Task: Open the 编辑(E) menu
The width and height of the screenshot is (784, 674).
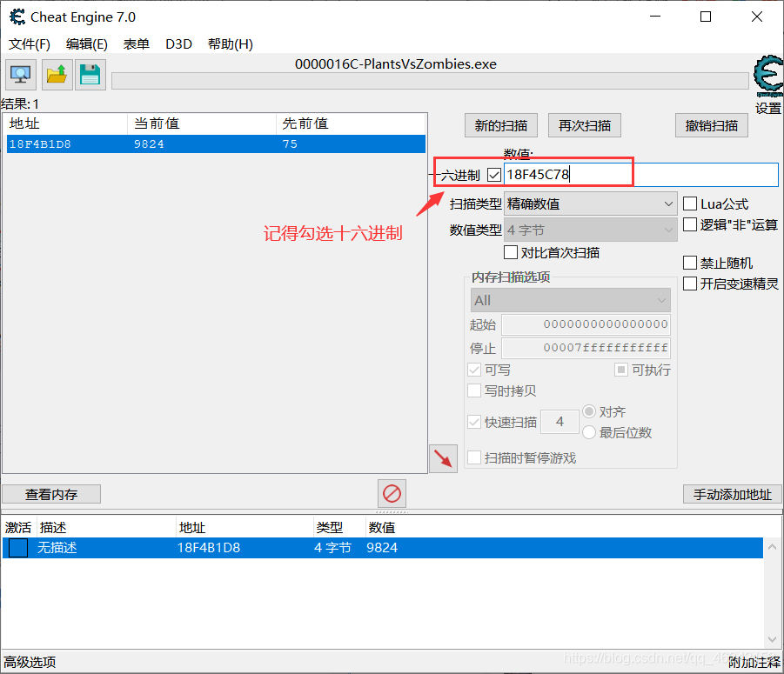Action: pos(87,44)
